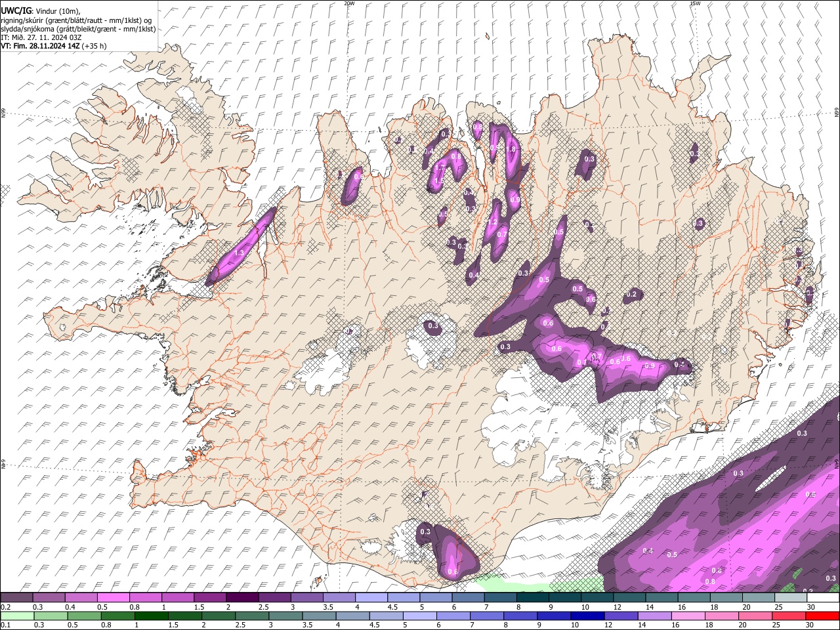Click the 3 violet snow legend swatch

(x=306, y=598)
